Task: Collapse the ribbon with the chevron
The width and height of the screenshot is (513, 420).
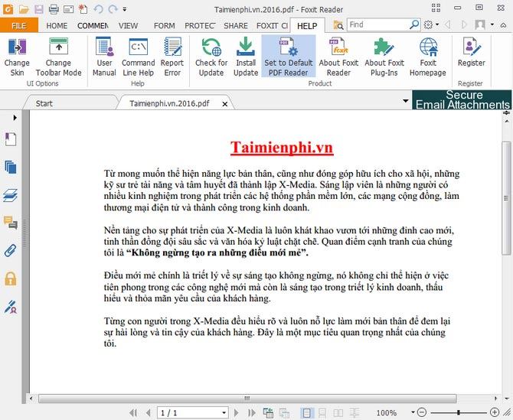Action: 503,24
